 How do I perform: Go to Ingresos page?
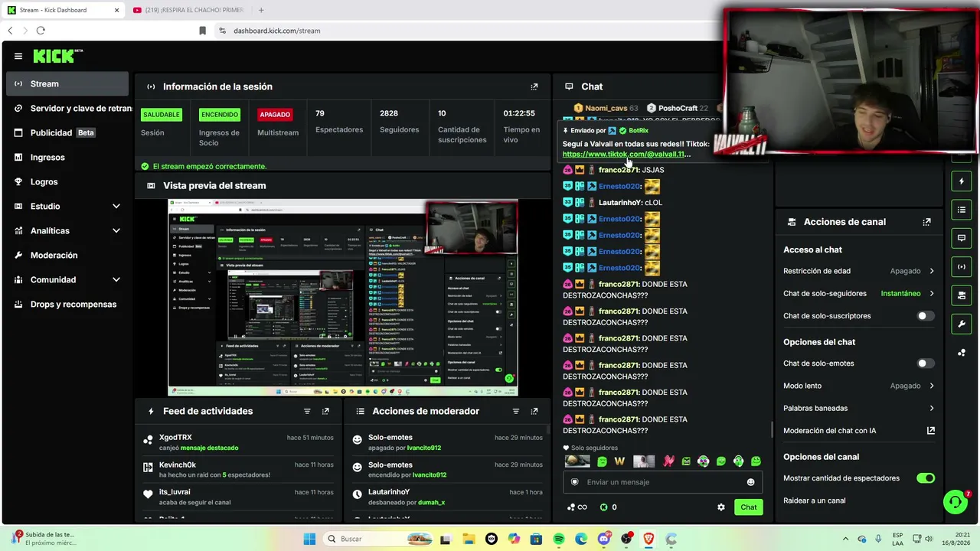point(67,157)
